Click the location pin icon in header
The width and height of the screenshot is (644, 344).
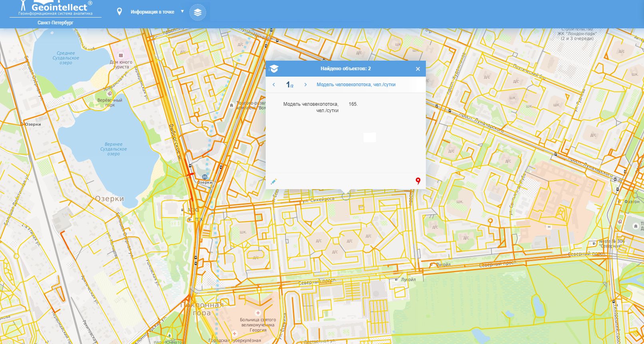[x=119, y=12]
